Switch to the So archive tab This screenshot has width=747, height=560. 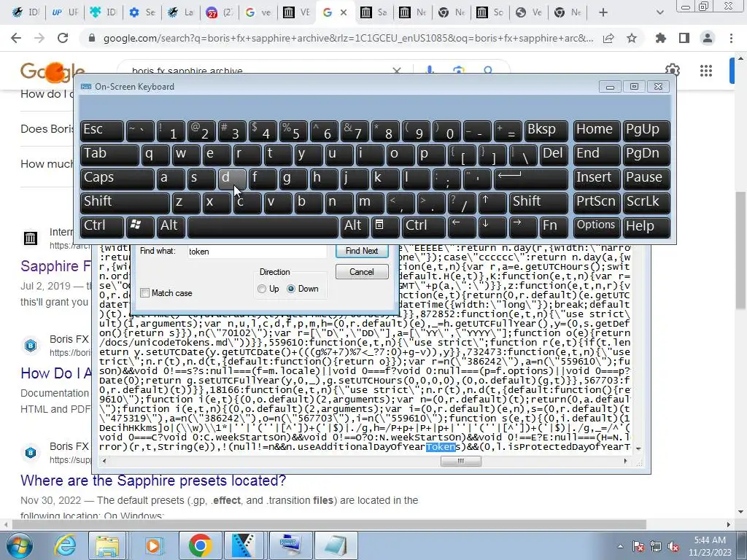[x=489, y=12]
